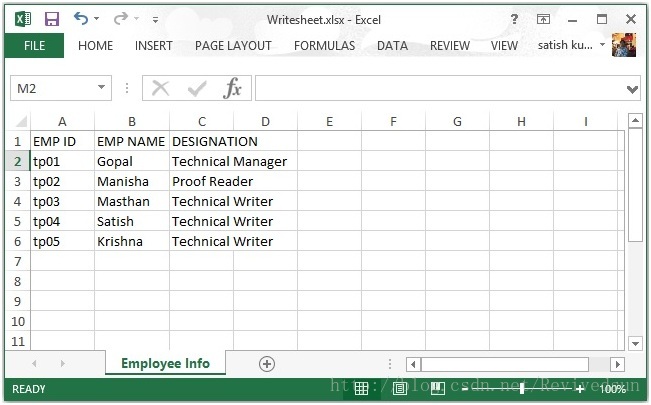This screenshot has width=651, height=405.
Task: Open the Redo history dropdown arrow
Action: pyautogui.click(x=136, y=19)
